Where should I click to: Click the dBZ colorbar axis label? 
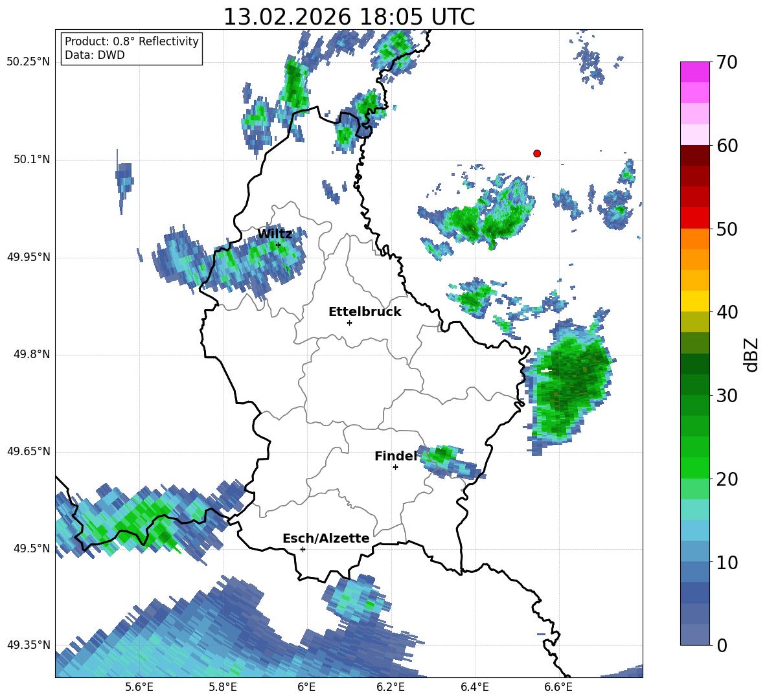752,354
